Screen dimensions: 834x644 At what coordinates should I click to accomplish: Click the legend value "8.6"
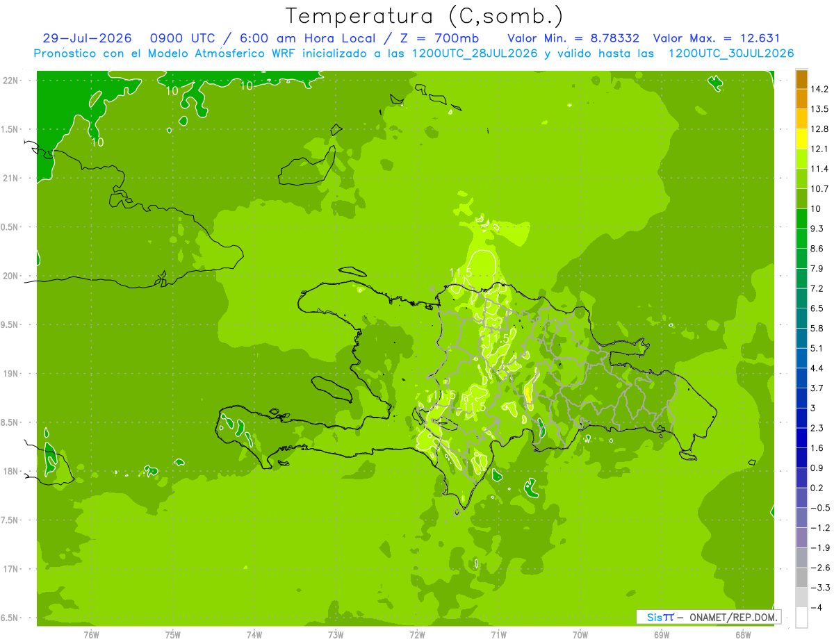coord(817,249)
